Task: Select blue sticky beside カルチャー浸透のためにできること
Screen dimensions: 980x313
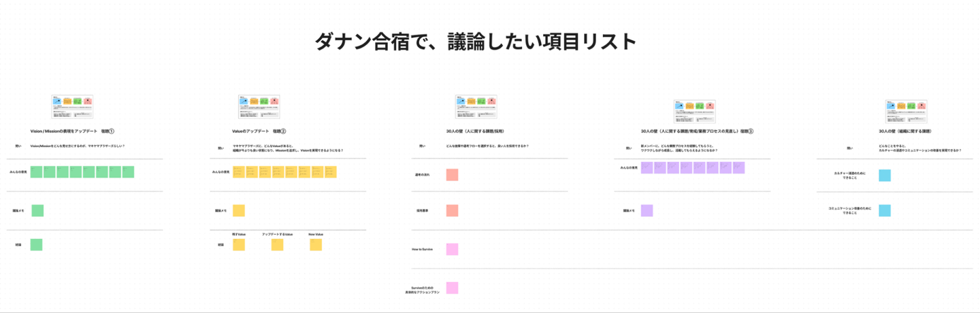Action: tap(885, 176)
